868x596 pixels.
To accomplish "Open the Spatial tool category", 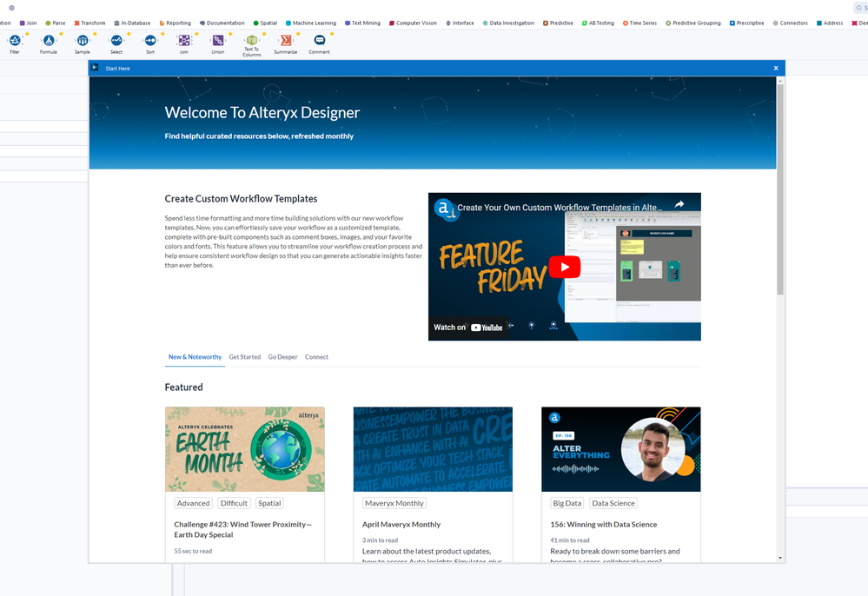I will (265, 23).
